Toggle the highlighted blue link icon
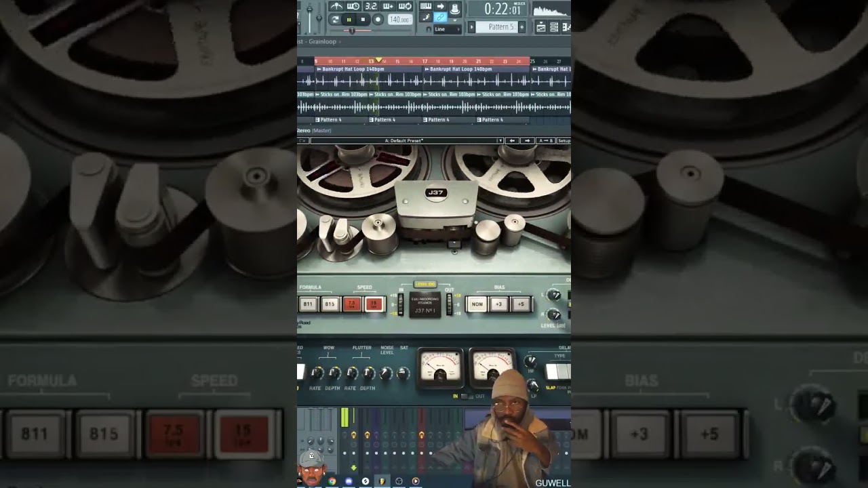The image size is (868, 488). [440, 18]
